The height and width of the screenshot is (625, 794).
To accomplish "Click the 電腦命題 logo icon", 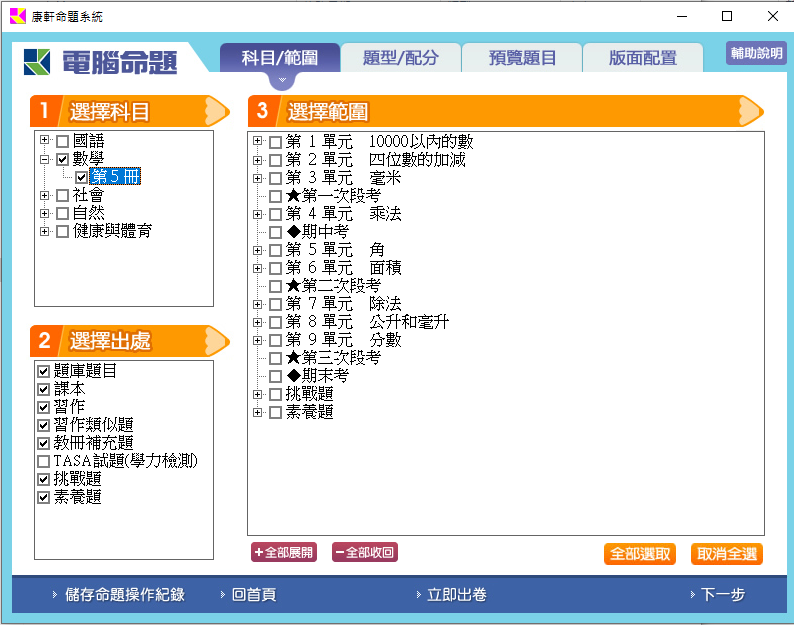I will (x=39, y=62).
